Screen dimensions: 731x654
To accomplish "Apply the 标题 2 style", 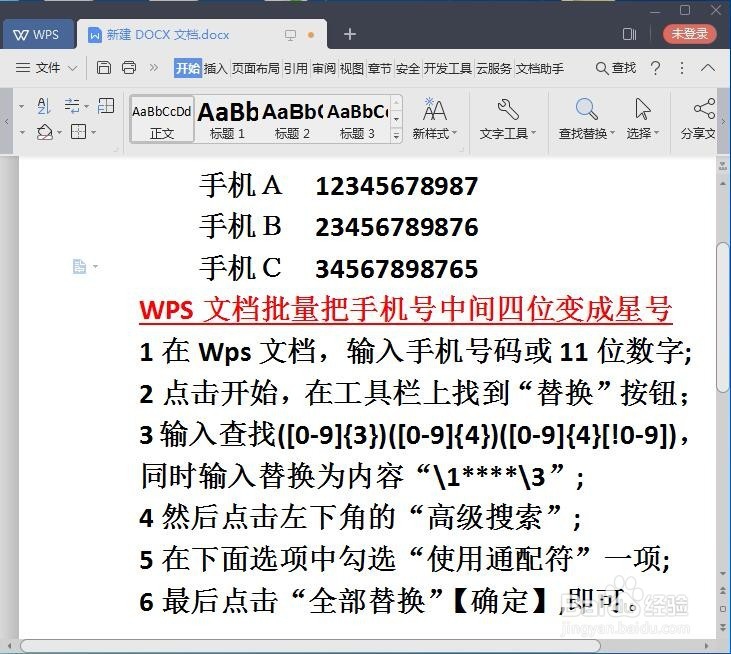I will (x=292, y=119).
